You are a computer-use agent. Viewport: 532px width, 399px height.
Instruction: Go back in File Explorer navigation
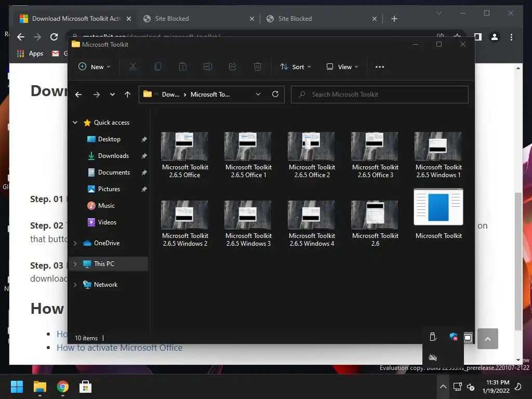(x=78, y=95)
